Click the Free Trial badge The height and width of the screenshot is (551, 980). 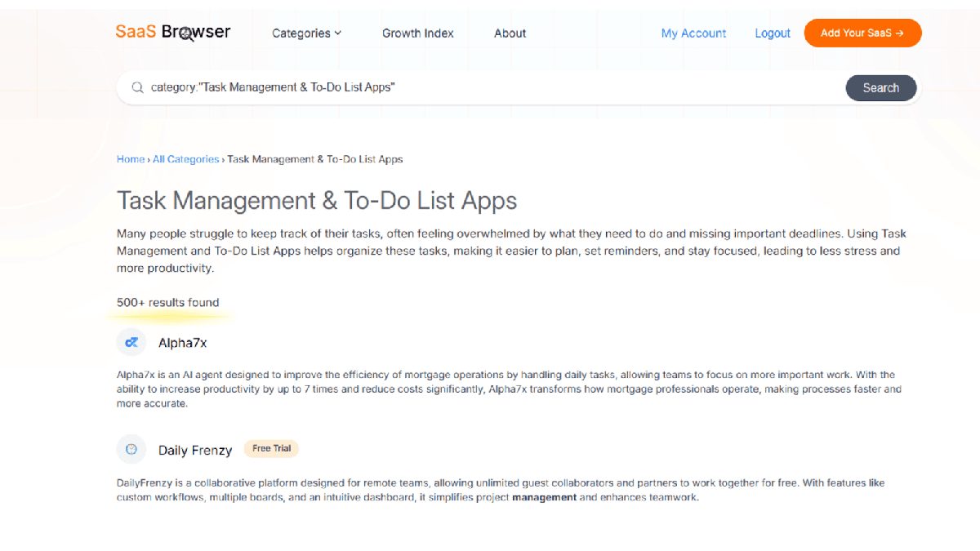pos(271,449)
